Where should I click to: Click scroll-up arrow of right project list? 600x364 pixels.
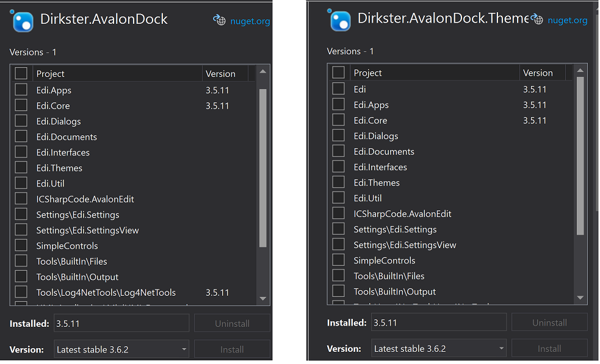580,70
